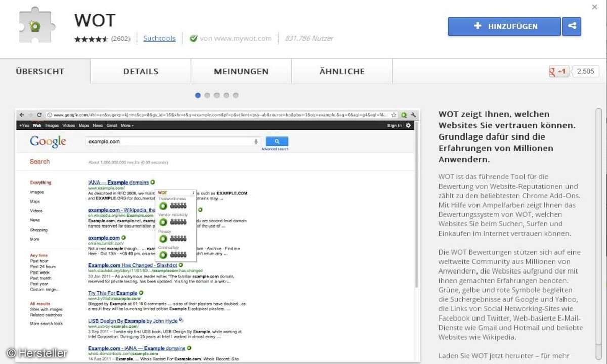Click the Vendor reliability rating ring in the popup

click(163, 222)
